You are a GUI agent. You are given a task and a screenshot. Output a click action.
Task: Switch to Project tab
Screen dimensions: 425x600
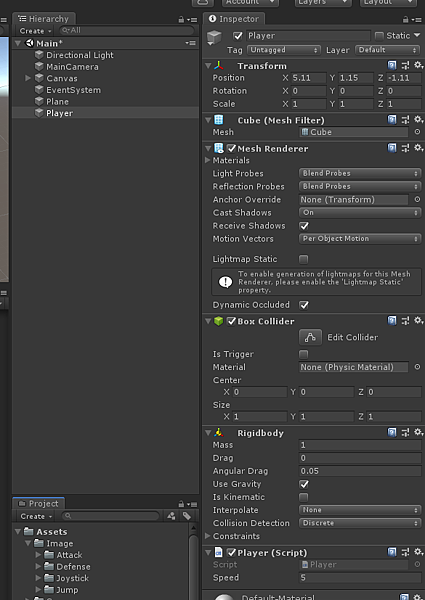point(39,504)
